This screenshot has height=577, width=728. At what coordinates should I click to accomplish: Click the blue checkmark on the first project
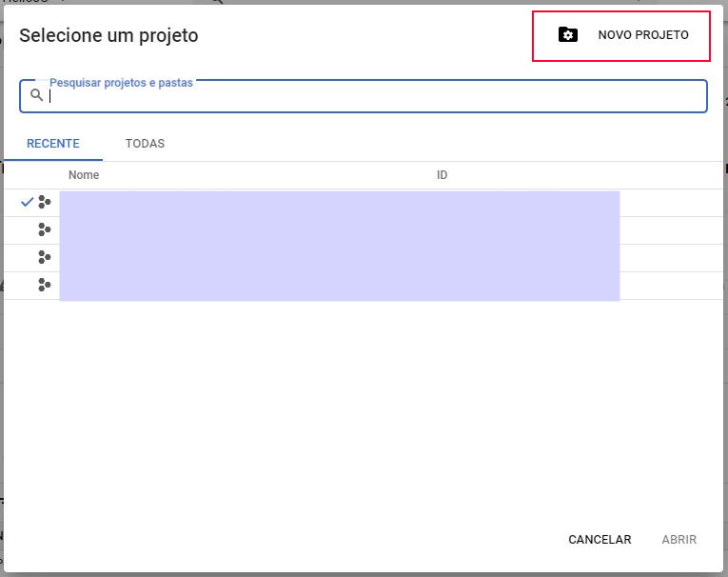[27, 202]
